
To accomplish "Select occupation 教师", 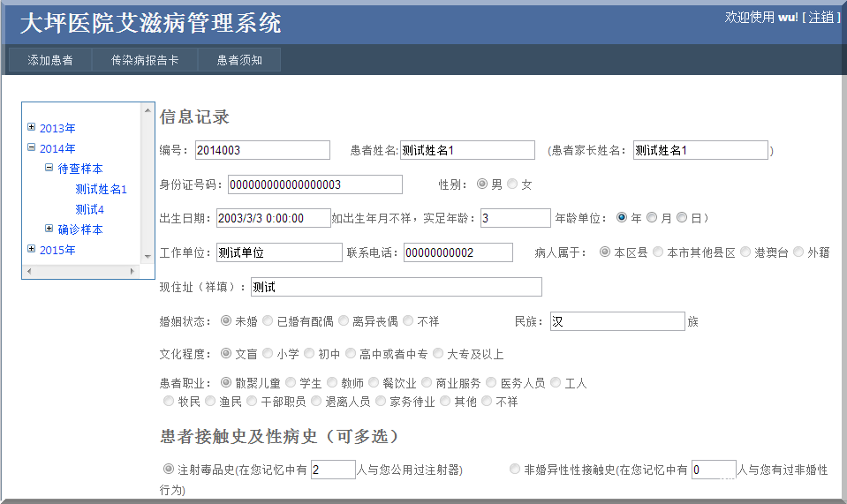I will (x=332, y=382).
